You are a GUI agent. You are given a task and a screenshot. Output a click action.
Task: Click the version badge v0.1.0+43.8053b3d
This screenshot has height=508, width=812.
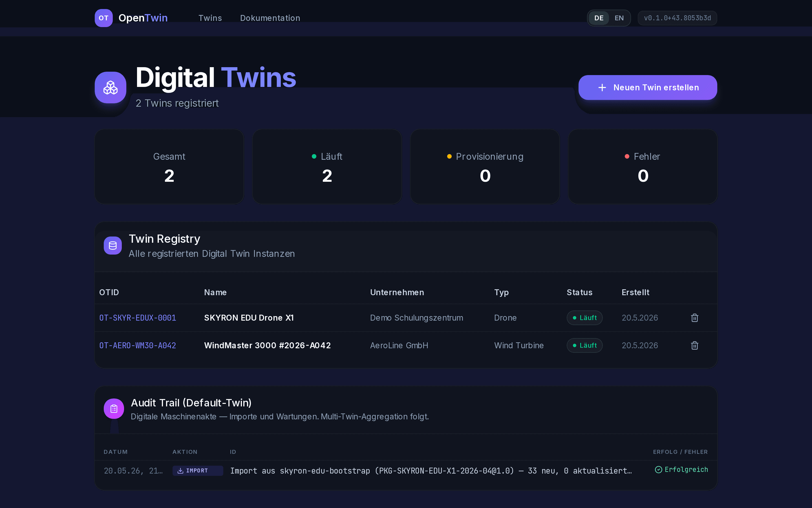click(x=677, y=18)
